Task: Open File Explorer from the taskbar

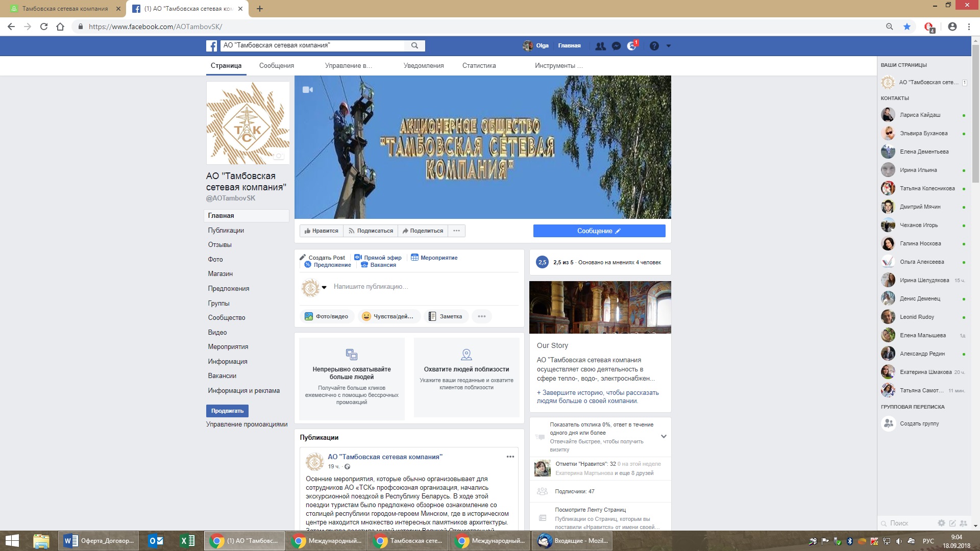Action: 41,541
